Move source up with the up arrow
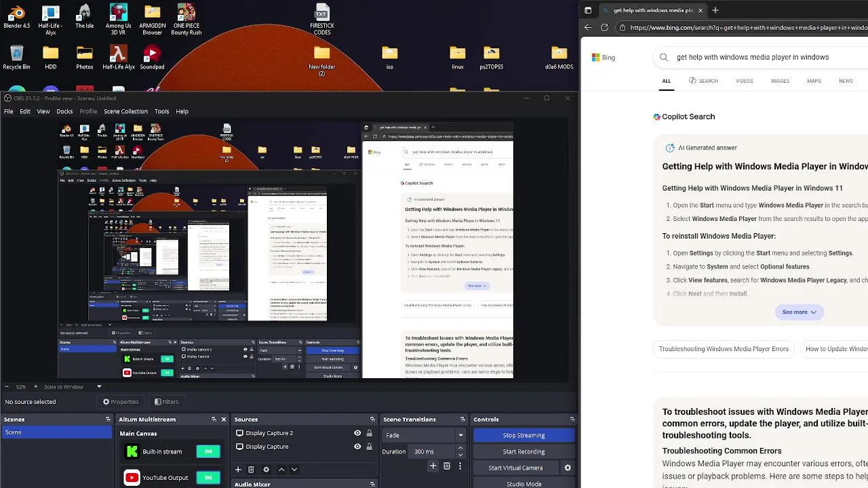Viewport: 868px width, 488px height. (x=281, y=469)
